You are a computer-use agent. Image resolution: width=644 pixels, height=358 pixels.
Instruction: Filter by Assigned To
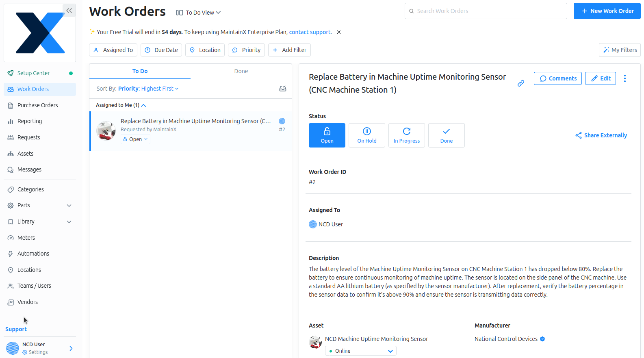[x=113, y=50]
